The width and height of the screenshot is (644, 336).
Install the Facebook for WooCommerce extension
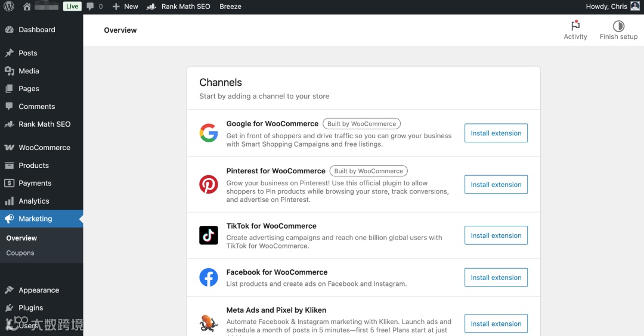point(496,278)
